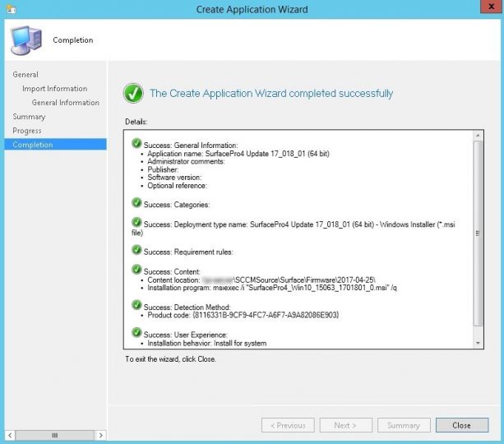Viewport: 504px width, 444px height.
Task: Open General Information step in sidebar
Action: pos(66,103)
